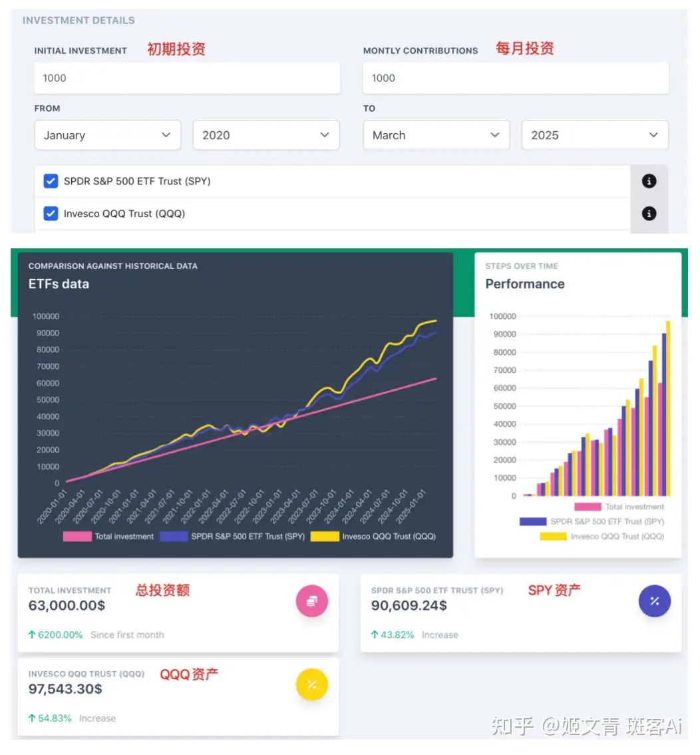
Task: Toggle QQQ yellow legend swatch in ETFs data chart
Action: (325, 537)
